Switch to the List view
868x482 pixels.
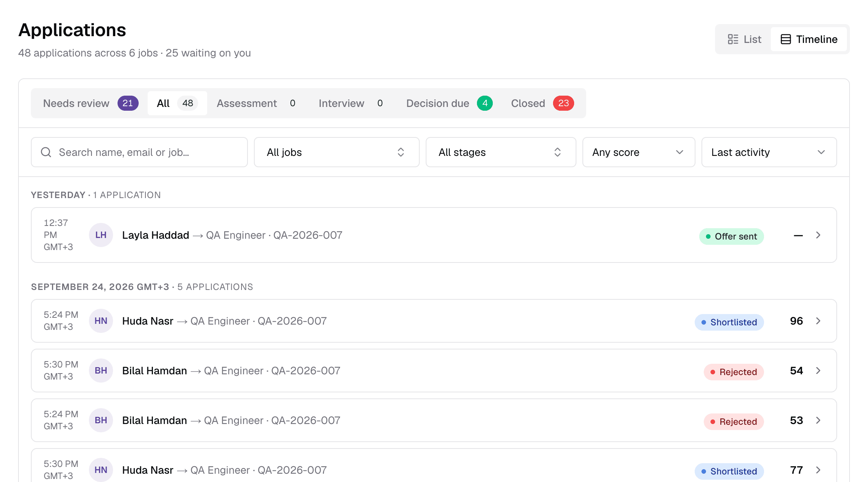pos(744,39)
